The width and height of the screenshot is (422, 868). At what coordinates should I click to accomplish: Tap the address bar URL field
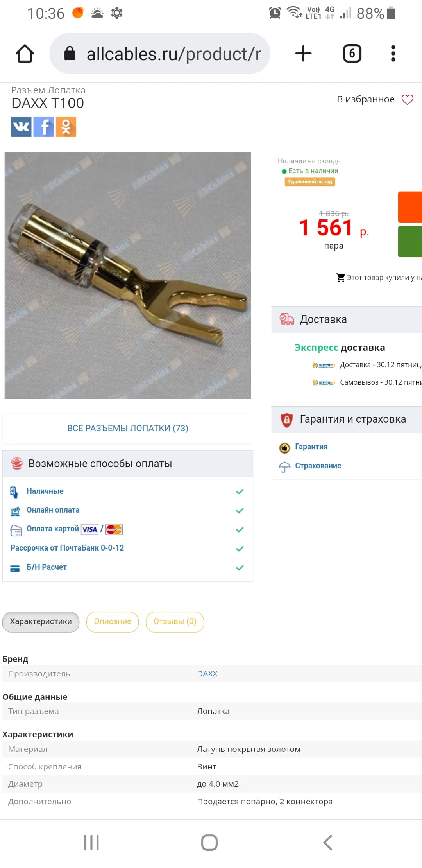click(160, 54)
